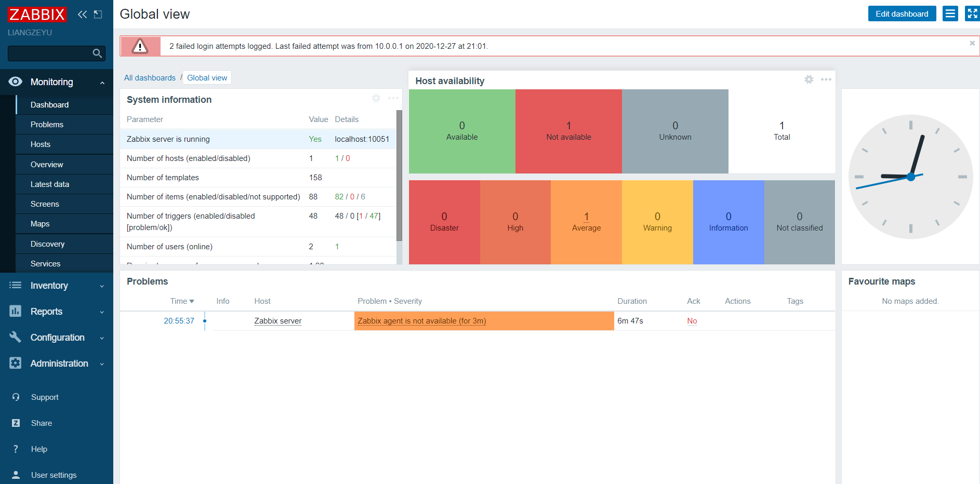Open Screens page
Screen dimensions: 980x484
pos(64,204)
